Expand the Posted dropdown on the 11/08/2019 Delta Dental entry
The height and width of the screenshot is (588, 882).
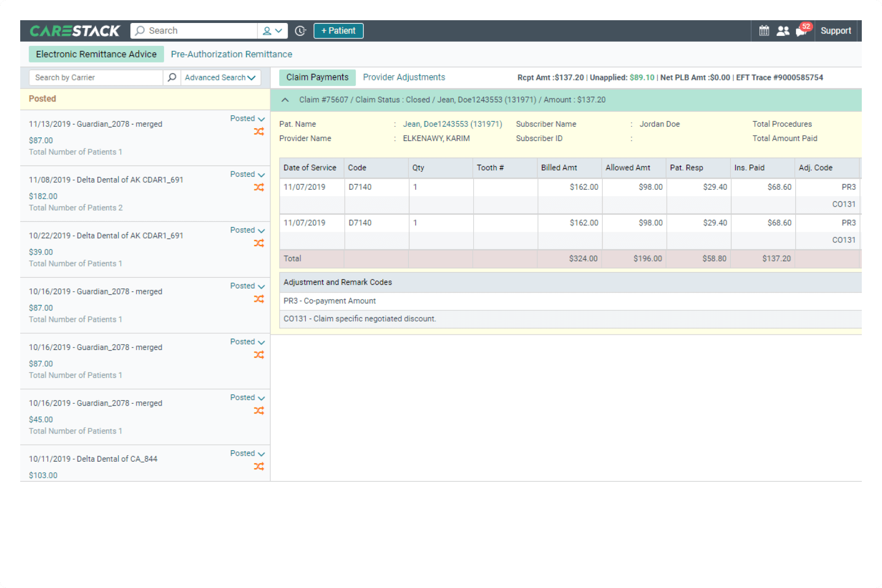point(261,175)
